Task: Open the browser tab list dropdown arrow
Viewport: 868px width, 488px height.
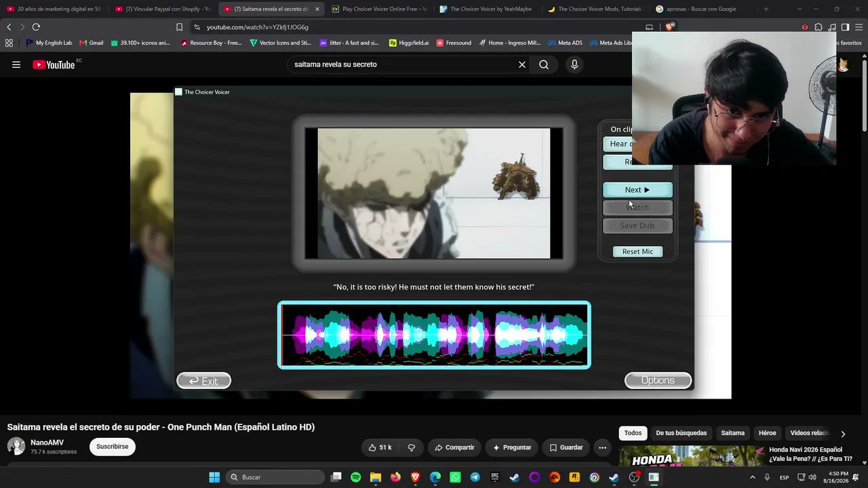Action: pos(800,9)
